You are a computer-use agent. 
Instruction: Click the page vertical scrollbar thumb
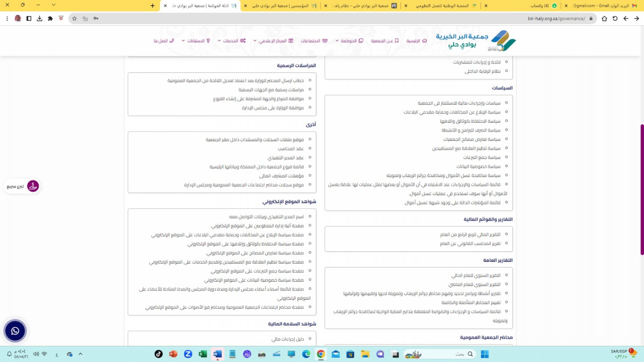click(x=642, y=189)
